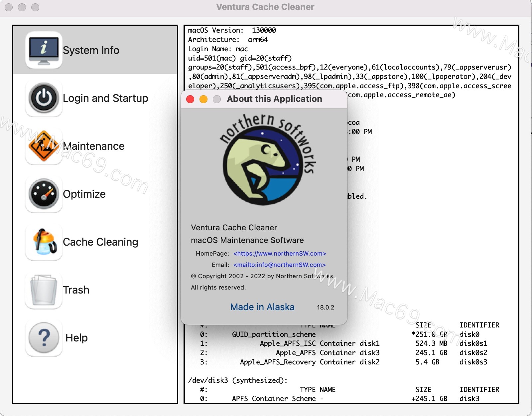Open the Cache Cleaning section label
This screenshot has width=532, height=416.
click(x=100, y=242)
